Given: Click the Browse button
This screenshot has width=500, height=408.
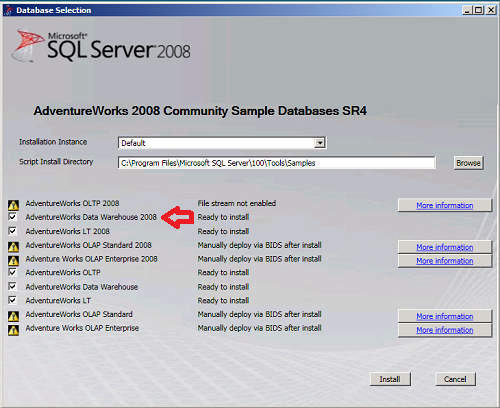Looking at the screenshot, I should (x=468, y=163).
